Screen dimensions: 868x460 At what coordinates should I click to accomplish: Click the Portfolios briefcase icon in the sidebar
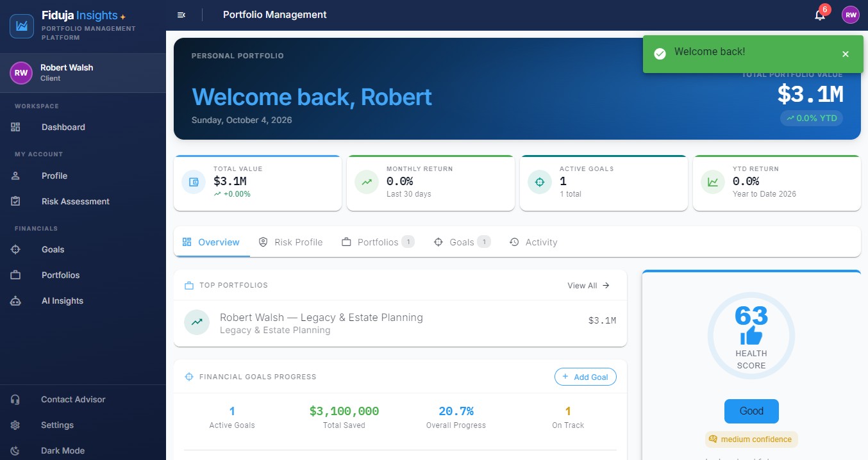point(16,275)
